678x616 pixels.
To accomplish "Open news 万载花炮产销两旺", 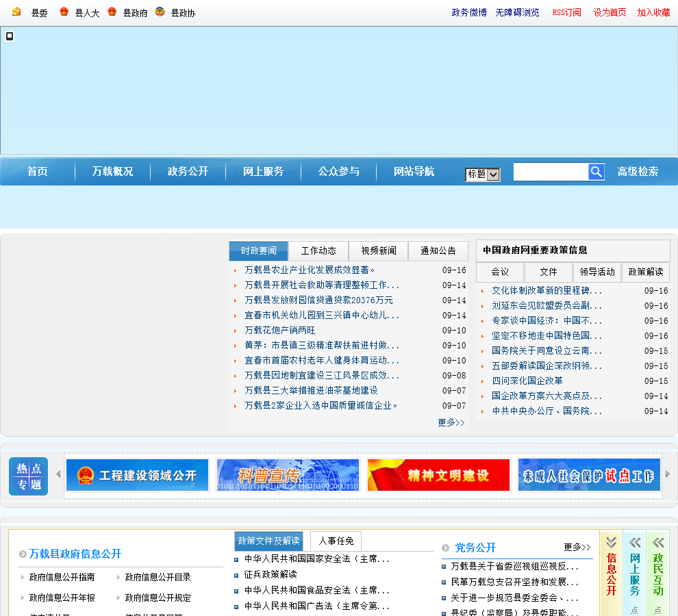I will pos(280,331).
